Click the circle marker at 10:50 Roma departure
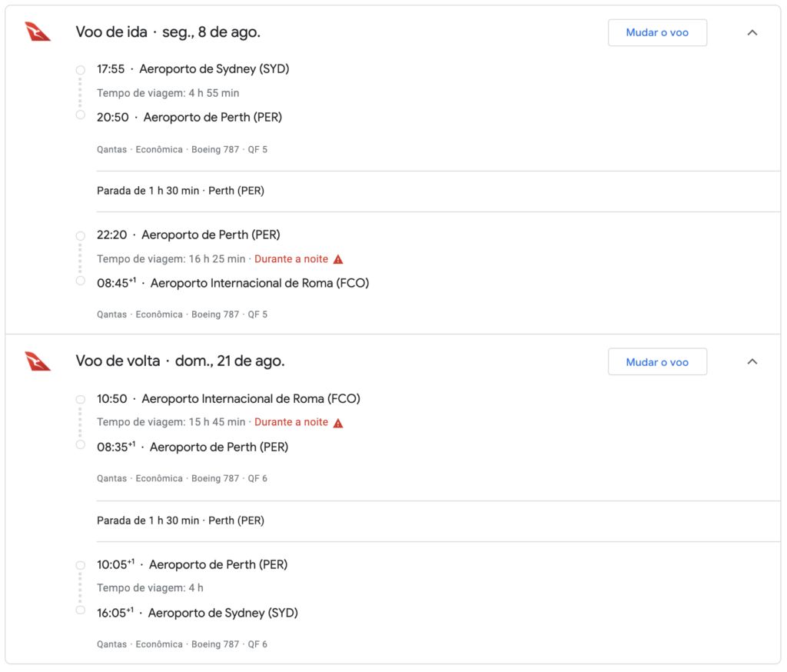This screenshot has height=672, width=787. point(80,399)
